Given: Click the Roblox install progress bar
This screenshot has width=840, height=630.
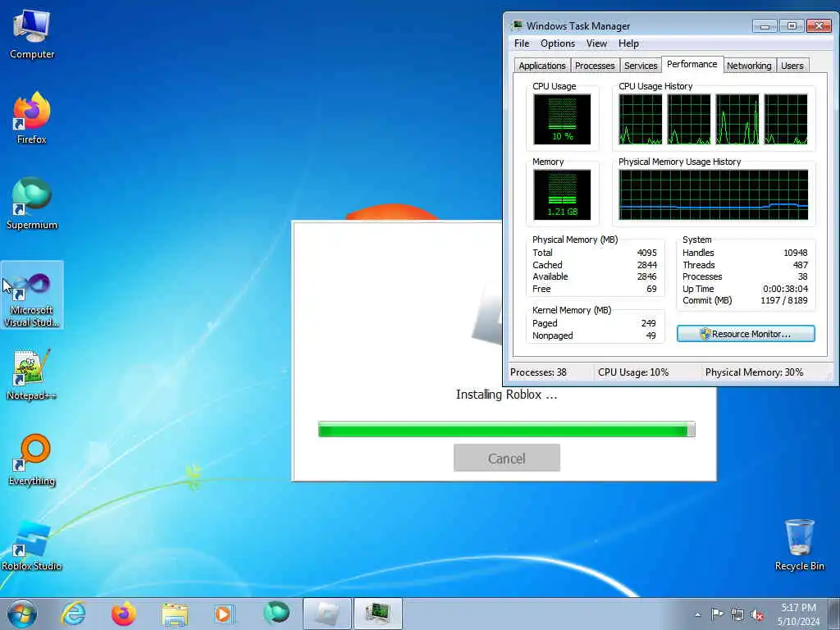Looking at the screenshot, I should pos(506,430).
